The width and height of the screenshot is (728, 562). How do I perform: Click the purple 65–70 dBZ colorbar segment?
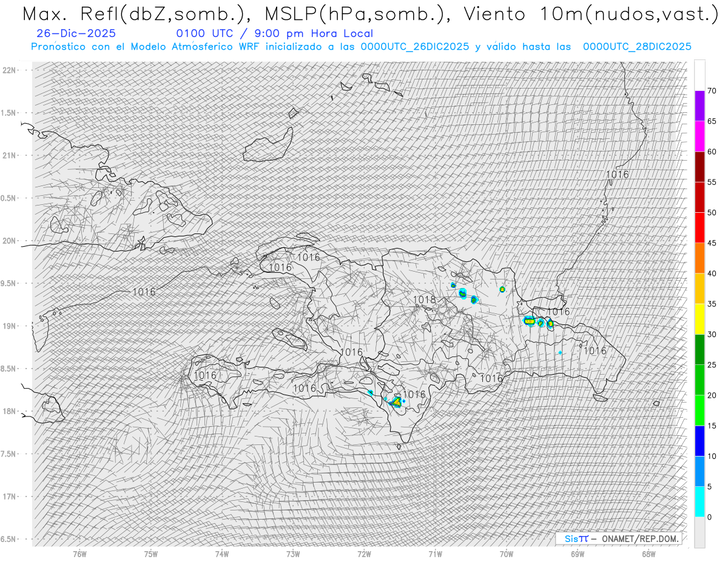tap(699, 106)
